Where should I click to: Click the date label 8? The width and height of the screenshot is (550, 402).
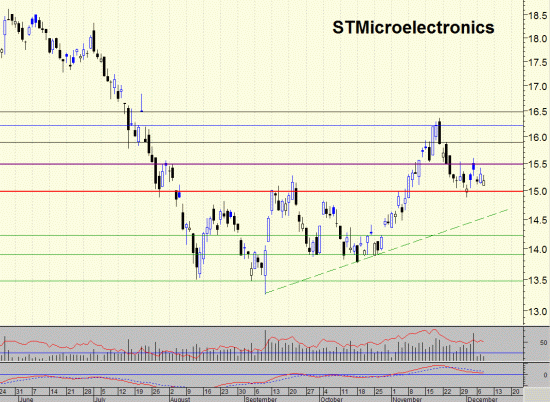(x=411, y=391)
